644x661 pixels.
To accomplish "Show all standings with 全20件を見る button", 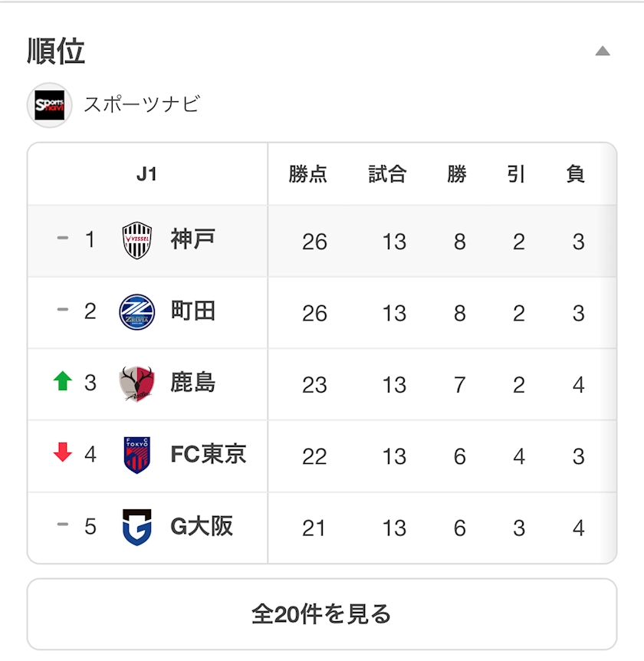I will [x=322, y=614].
